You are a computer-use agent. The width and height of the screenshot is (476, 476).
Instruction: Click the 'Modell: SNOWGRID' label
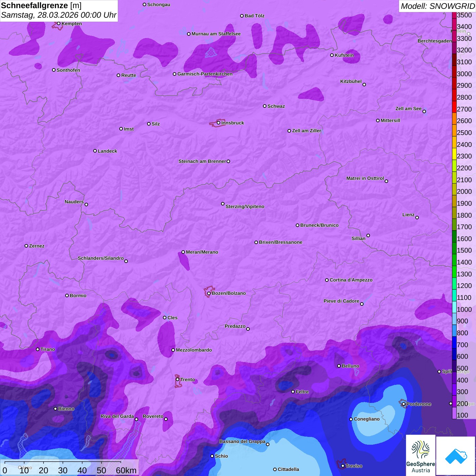click(438, 6)
